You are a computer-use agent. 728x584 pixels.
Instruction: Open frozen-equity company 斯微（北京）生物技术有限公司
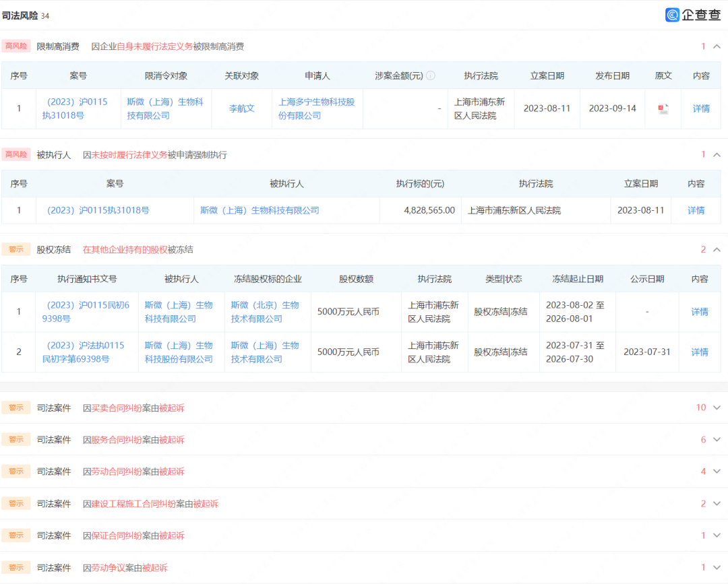click(265, 312)
